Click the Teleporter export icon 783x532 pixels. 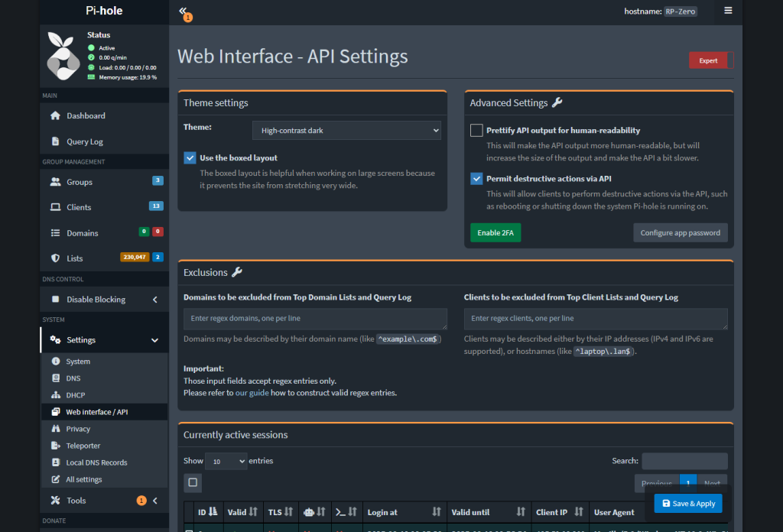tap(55, 446)
